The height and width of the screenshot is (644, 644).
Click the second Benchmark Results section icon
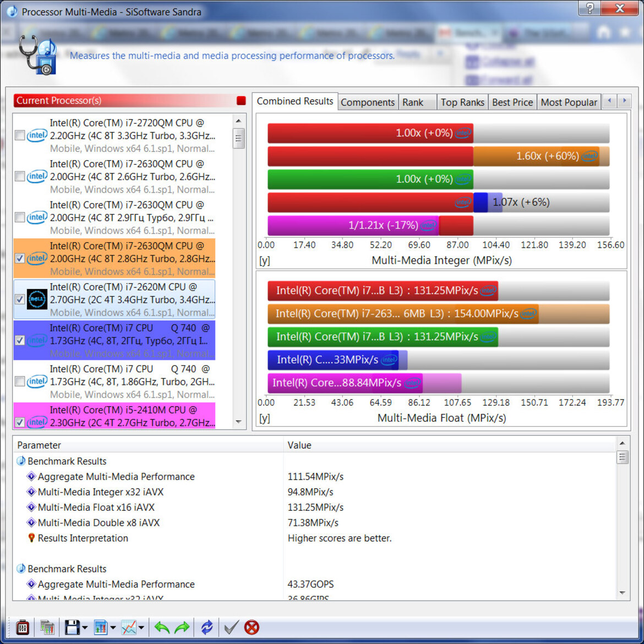20,569
